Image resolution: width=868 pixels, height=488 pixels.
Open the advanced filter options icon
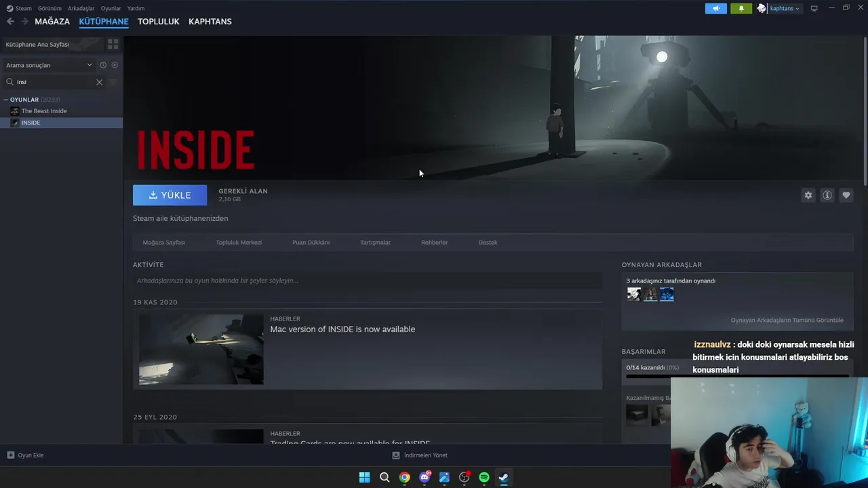113,82
